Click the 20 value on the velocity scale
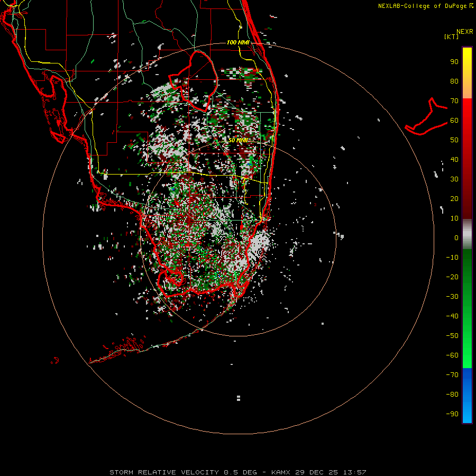Image resolution: width=476 pixels, height=476 pixels. tap(454, 199)
